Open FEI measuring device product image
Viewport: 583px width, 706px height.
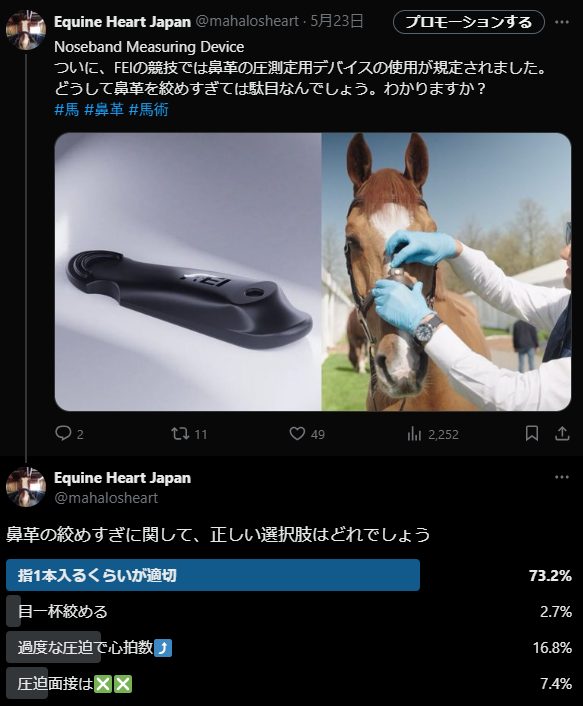coord(188,272)
